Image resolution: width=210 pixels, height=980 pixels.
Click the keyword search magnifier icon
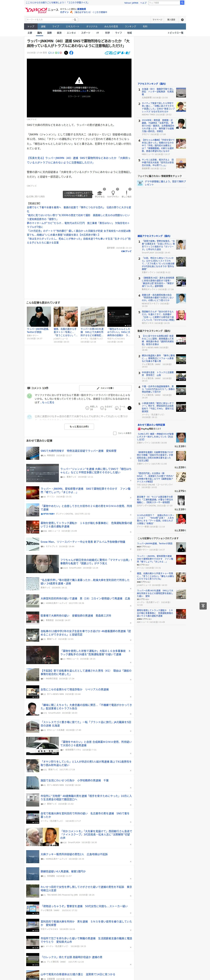pos(75,20)
